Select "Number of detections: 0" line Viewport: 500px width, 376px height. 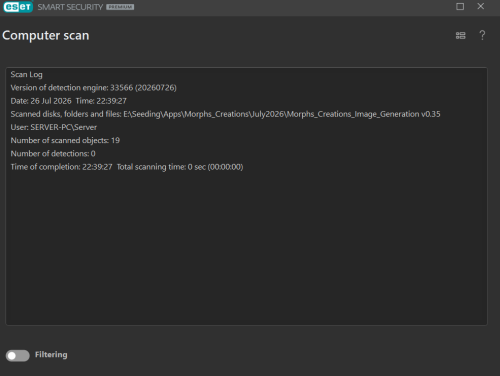pyautogui.click(x=53, y=154)
